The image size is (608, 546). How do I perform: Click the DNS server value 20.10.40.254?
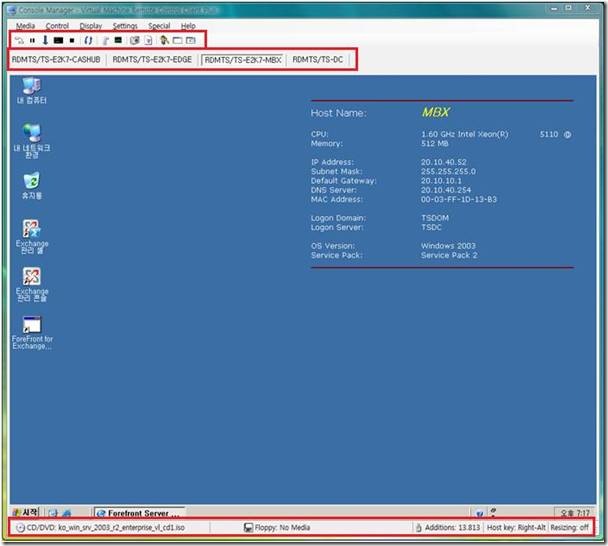pyautogui.click(x=446, y=190)
